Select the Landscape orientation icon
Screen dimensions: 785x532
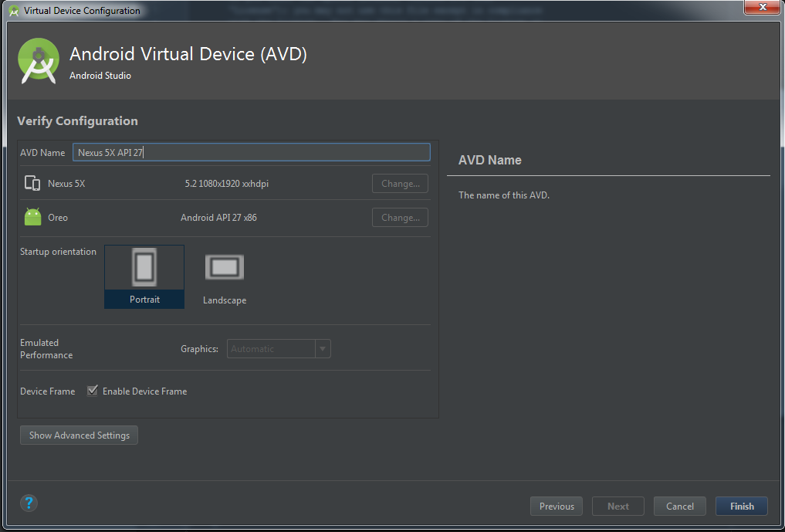pos(225,268)
